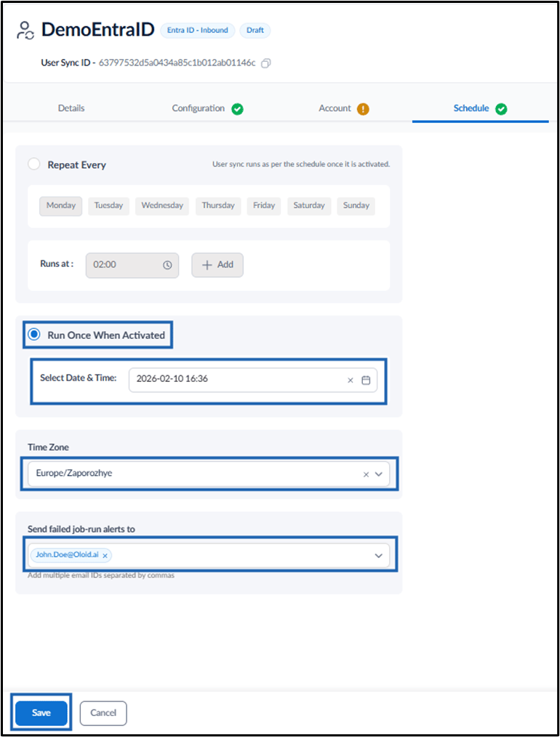Toggle Tuesday in repeat days
560x737 pixels.
tap(108, 206)
